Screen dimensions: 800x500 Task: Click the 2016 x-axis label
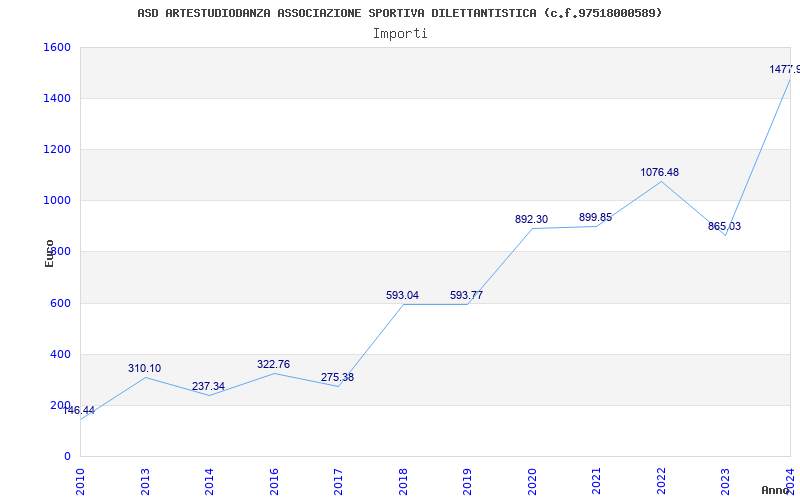point(274,481)
